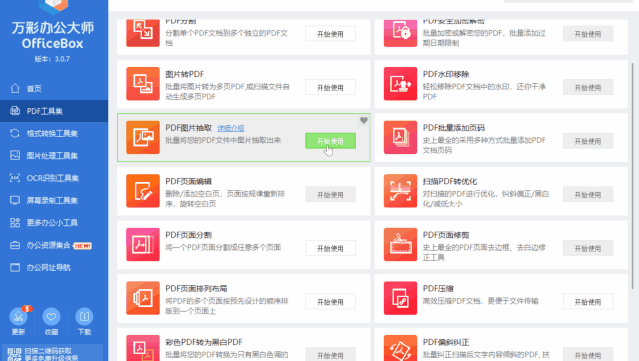The image size is (639, 361).
Task: Click green 开始使用 for PDF图片抽取
Action: pos(331,141)
